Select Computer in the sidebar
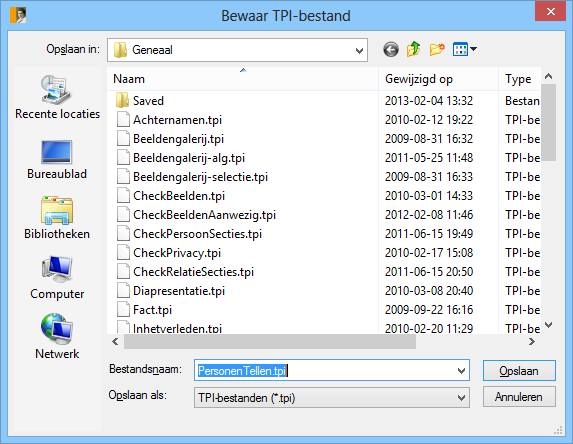Viewport: 573px width, 444px height. point(57,278)
